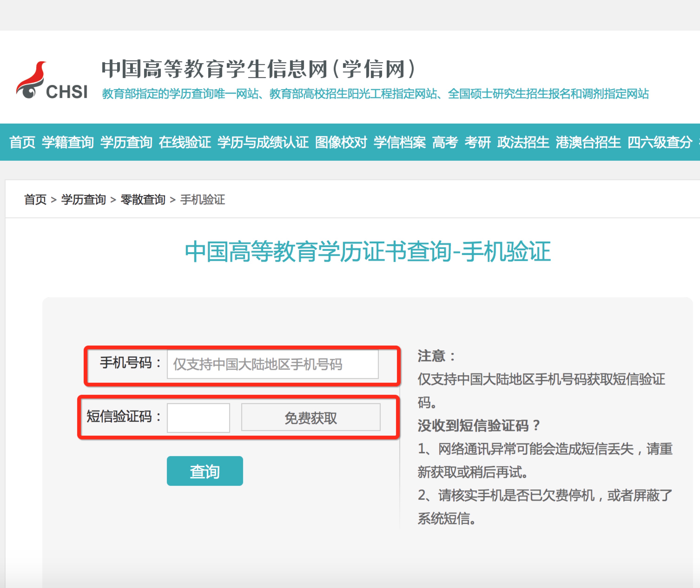Click 首页 breadcrumb link
Image resolution: width=700 pixels, height=588 pixels.
coord(35,200)
